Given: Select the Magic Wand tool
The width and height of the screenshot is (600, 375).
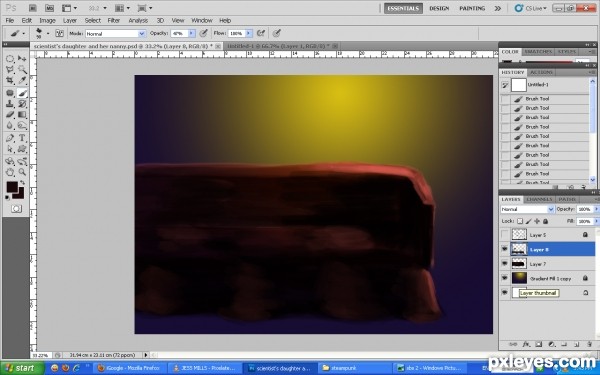Looking at the screenshot, I should [22, 70].
